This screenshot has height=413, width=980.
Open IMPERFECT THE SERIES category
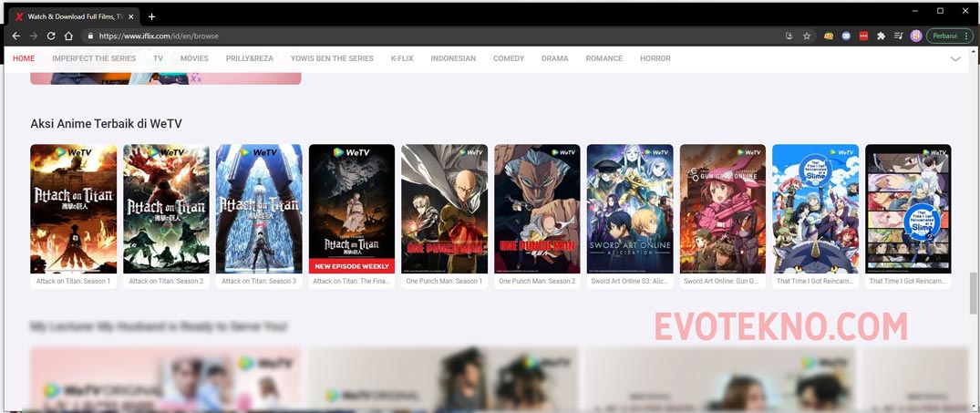click(94, 58)
